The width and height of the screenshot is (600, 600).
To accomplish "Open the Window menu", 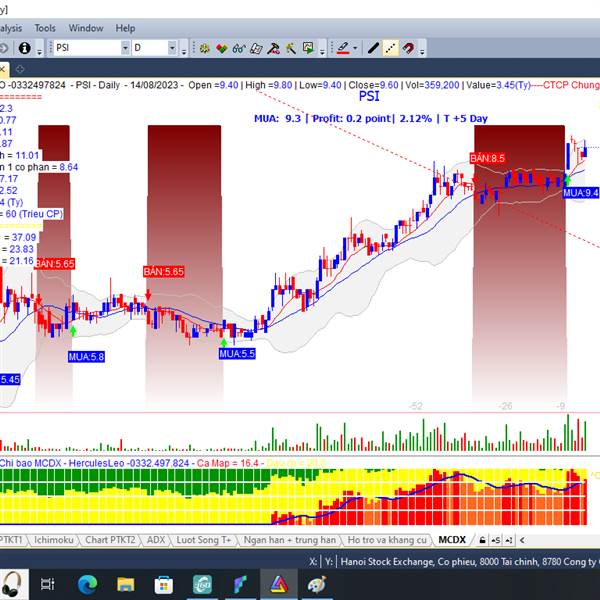I will coord(86,28).
